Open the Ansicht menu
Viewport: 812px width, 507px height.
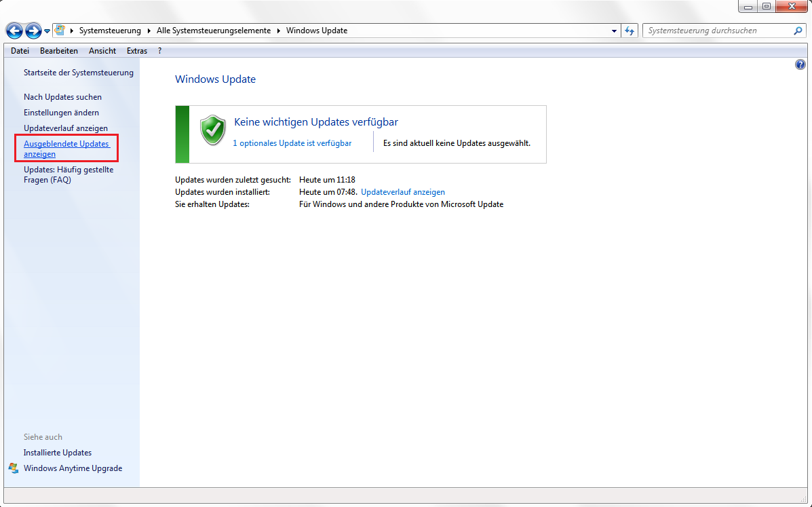[x=102, y=51]
